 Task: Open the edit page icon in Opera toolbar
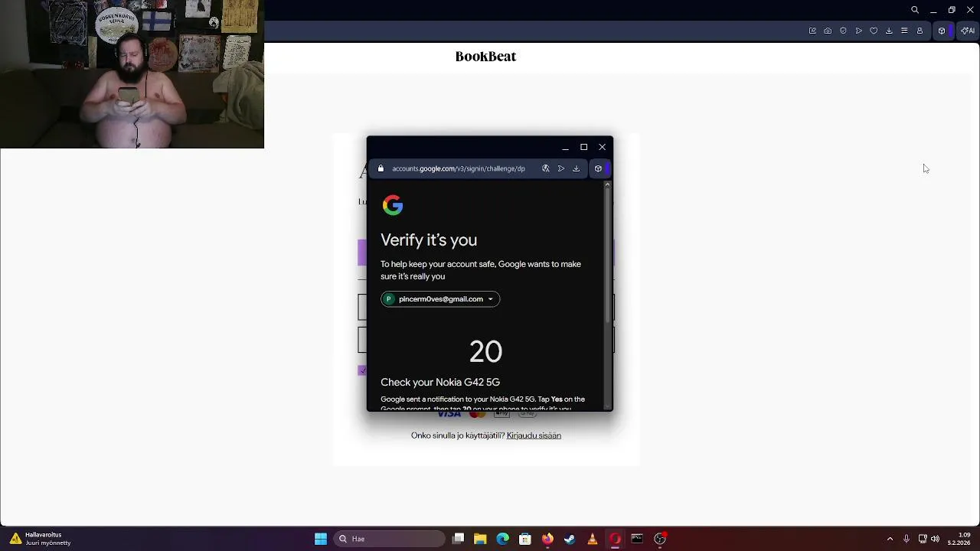pyautogui.click(x=812, y=31)
